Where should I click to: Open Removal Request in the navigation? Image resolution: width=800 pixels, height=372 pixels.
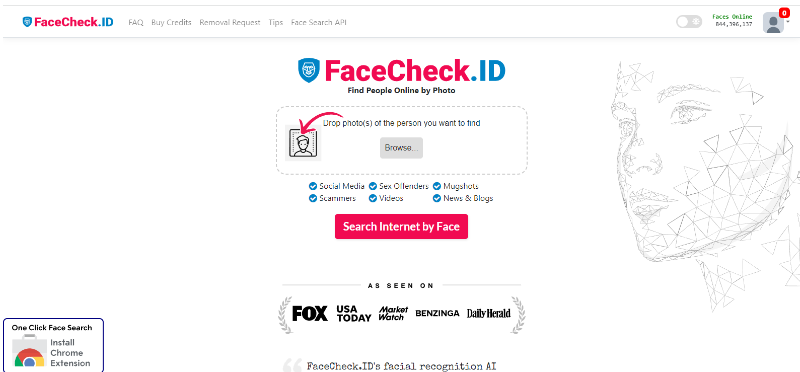pos(230,22)
